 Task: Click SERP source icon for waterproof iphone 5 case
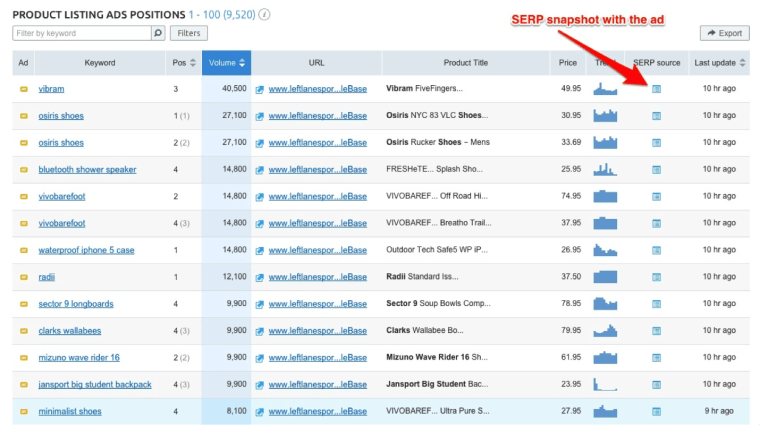point(656,250)
